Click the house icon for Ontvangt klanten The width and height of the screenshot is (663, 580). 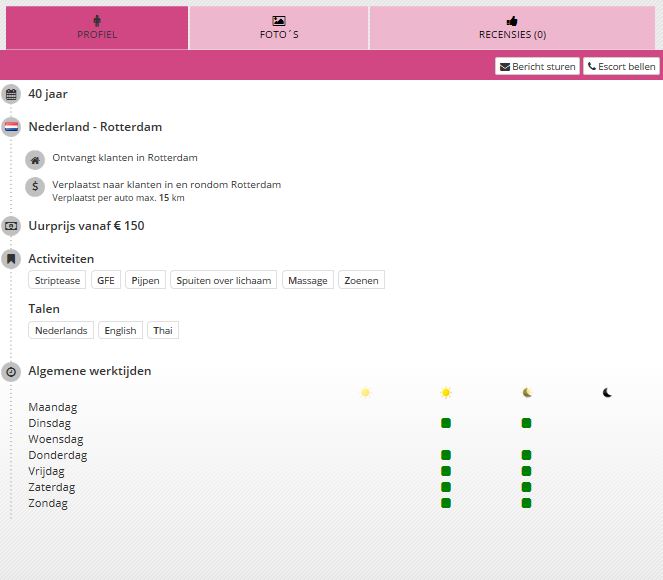(x=35, y=159)
